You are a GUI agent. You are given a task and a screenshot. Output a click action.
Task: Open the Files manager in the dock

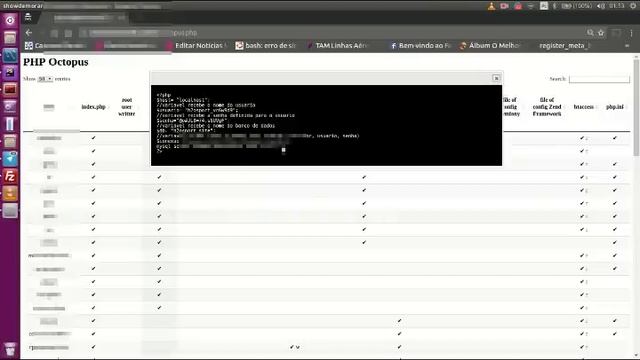[10, 38]
